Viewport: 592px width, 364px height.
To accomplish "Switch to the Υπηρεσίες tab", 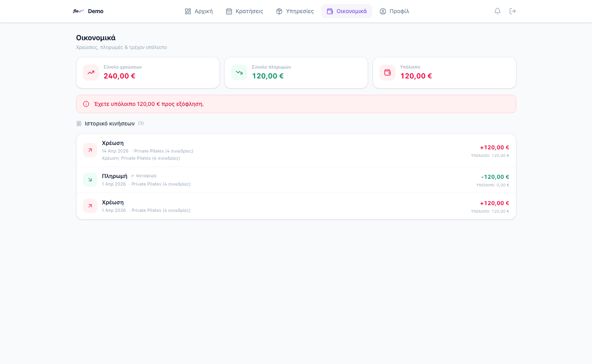I will pyautogui.click(x=295, y=11).
